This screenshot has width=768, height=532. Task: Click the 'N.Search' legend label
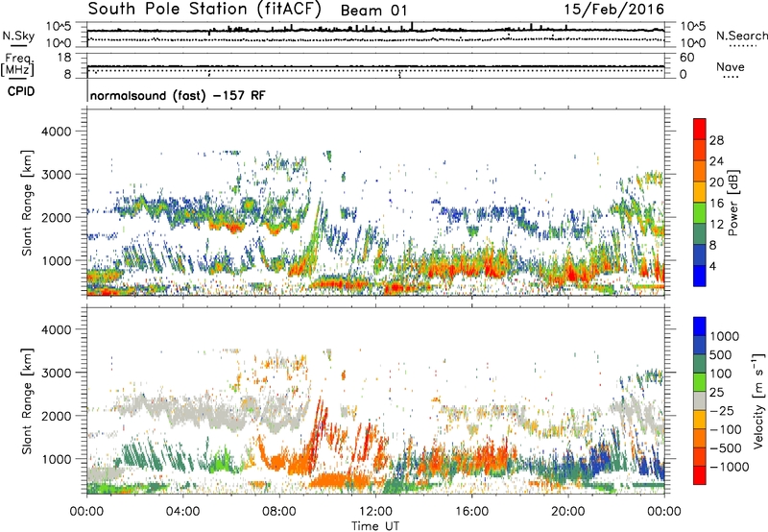point(741,36)
